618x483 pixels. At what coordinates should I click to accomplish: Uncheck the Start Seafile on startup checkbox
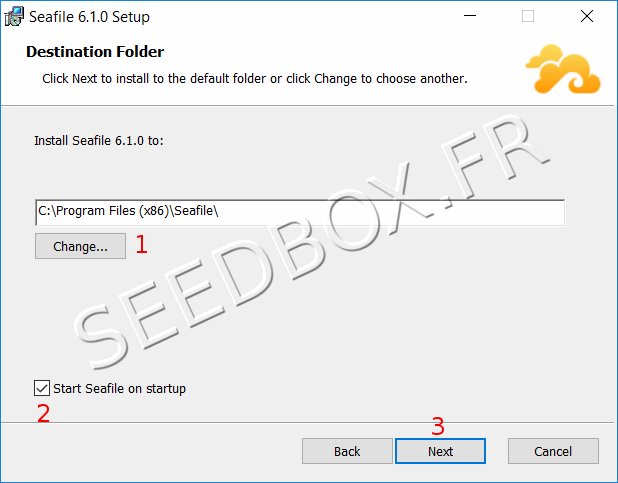pyautogui.click(x=42, y=388)
